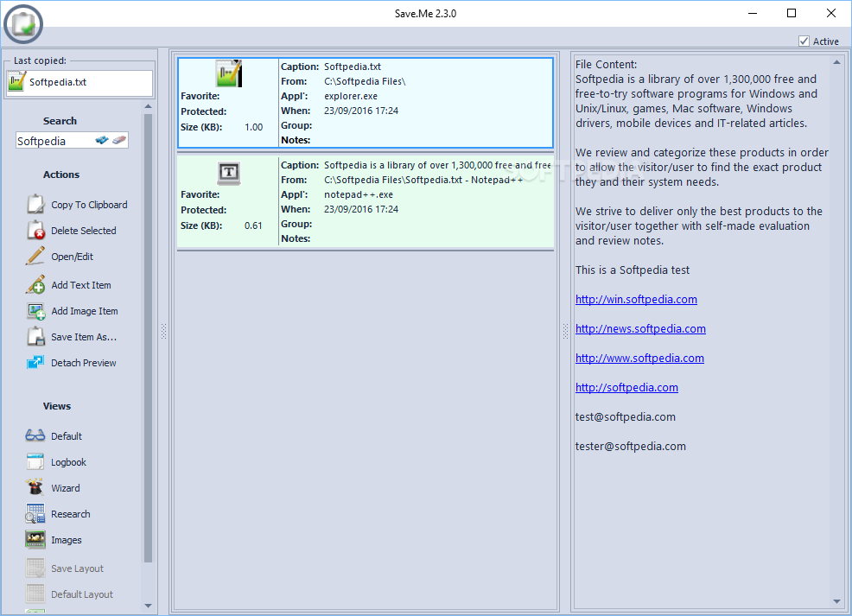Image resolution: width=852 pixels, height=616 pixels.
Task: Choose Add Text Item action
Action: (81, 285)
